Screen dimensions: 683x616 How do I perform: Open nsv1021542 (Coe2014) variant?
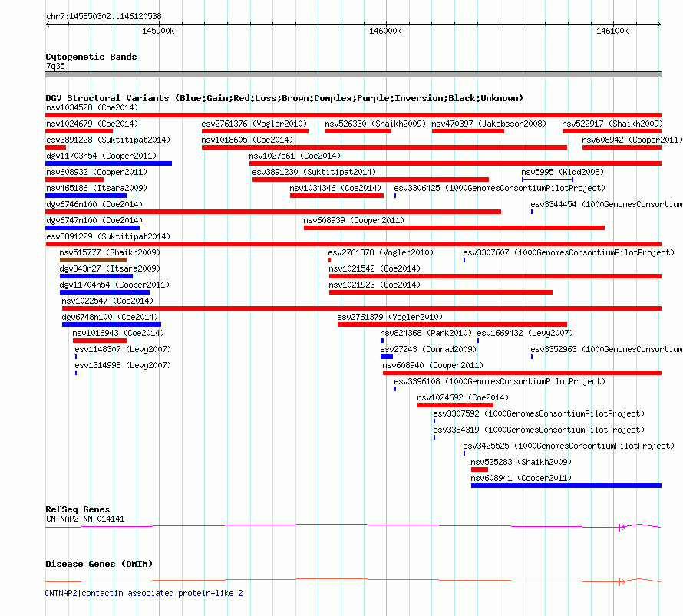tap(374, 268)
